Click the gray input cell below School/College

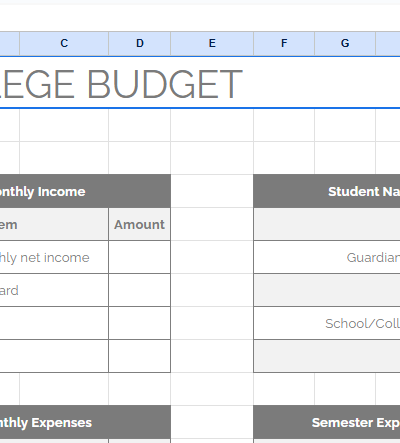327,356
